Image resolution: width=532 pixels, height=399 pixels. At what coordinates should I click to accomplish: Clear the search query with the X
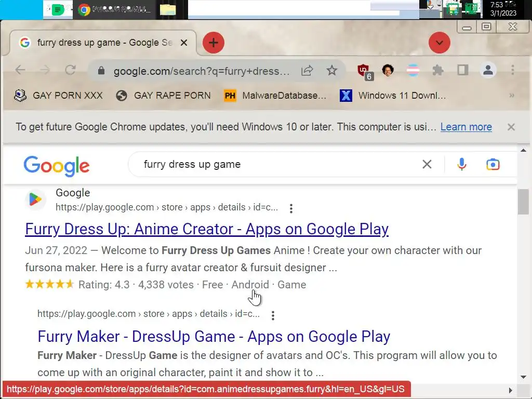click(427, 165)
